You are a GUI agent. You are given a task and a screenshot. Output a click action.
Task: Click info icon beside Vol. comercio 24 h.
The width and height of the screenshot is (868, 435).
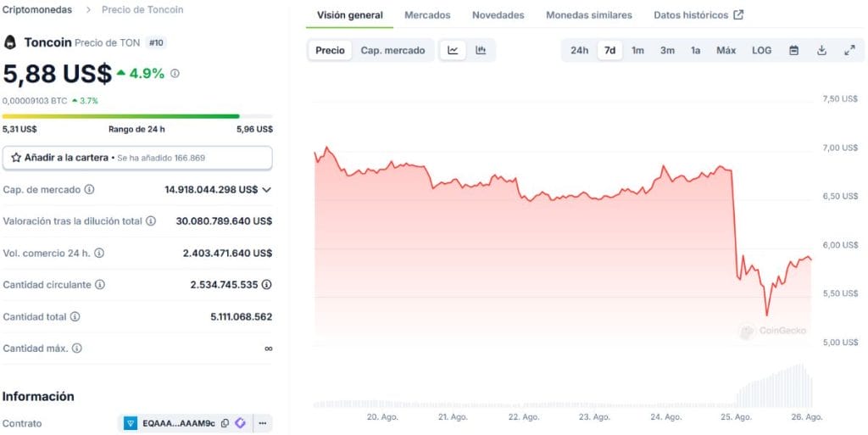pos(99,253)
